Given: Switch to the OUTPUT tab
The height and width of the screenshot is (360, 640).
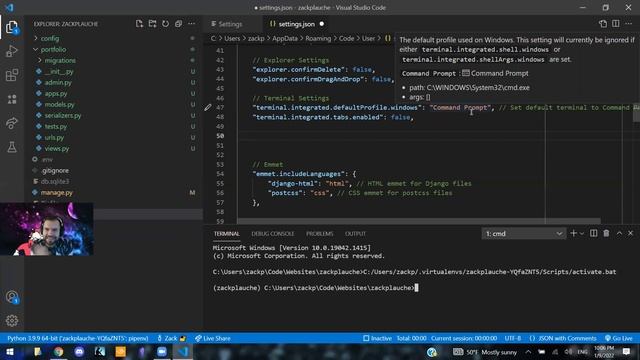Looking at the screenshot, I should 355,233.
